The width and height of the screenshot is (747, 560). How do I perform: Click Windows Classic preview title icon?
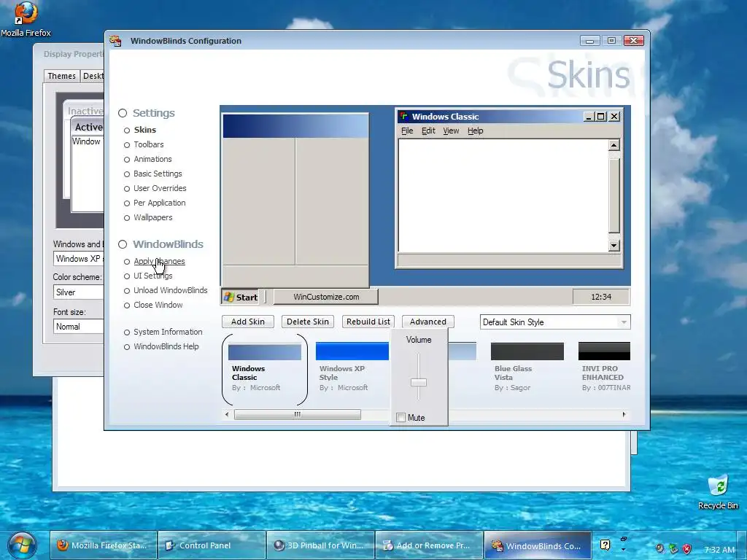click(x=404, y=117)
